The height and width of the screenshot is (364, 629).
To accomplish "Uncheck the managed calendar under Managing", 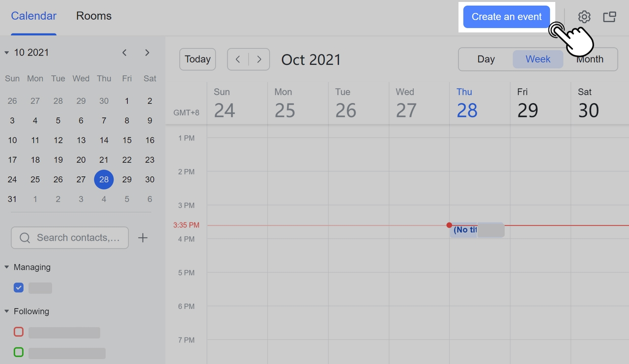I will [19, 287].
